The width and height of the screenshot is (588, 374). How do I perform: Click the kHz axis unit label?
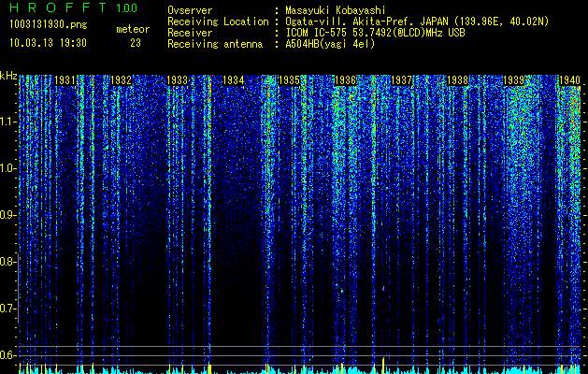pyautogui.click(x=8, y=76)
